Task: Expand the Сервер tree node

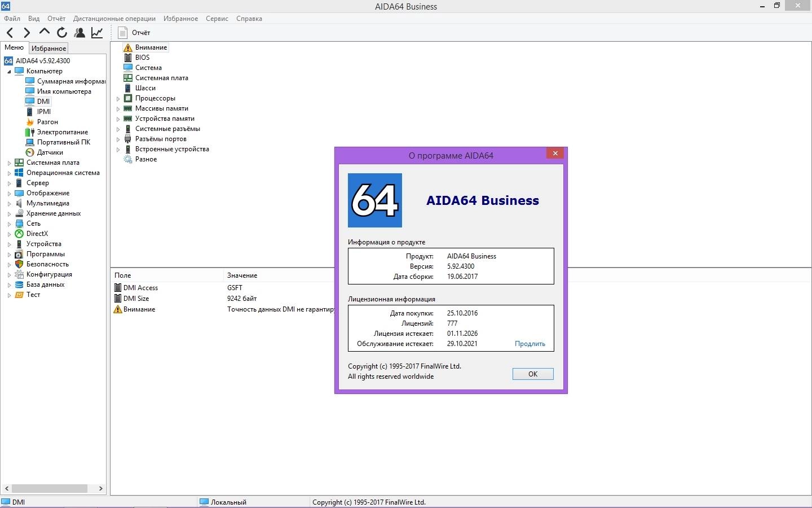Action: point(9,183)
